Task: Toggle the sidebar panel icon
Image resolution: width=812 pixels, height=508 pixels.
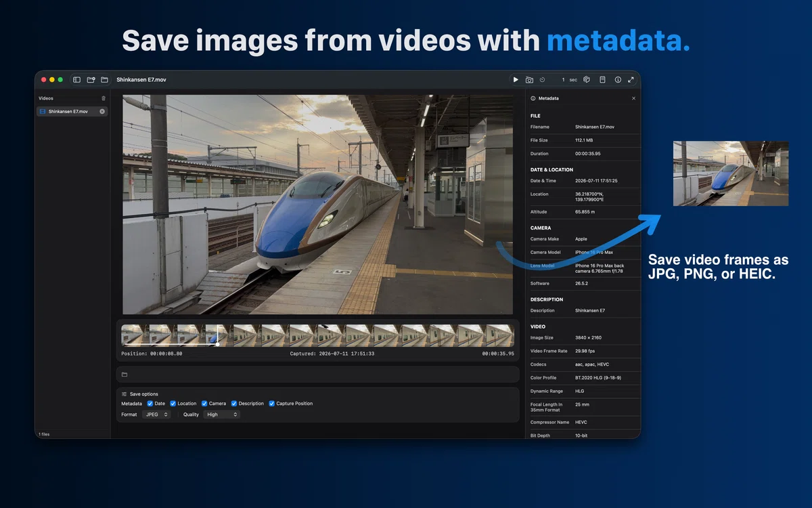Action: tap(77, 79)
